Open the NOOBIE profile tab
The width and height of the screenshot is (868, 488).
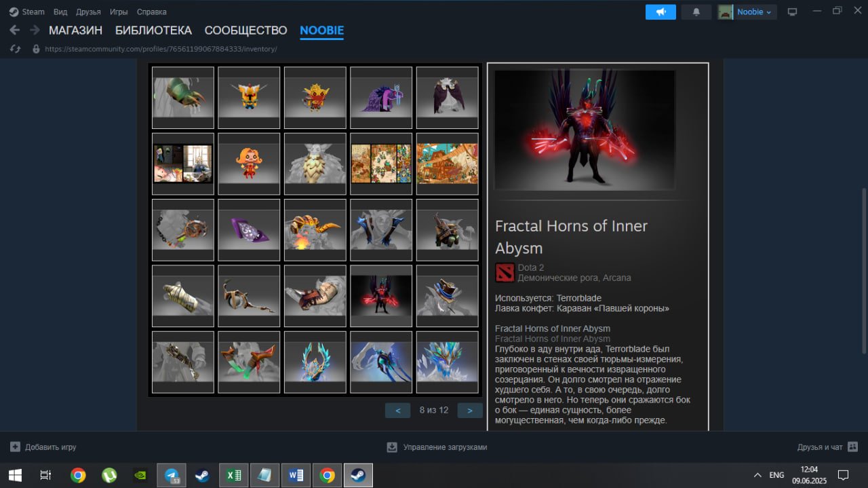(321, 31)
